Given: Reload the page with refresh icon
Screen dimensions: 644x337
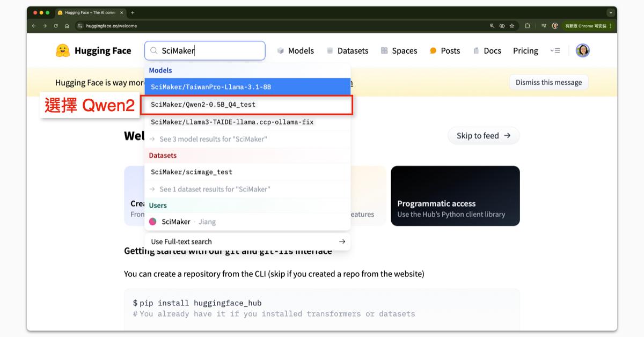Looking at the screenshot, I should click(x=55, y=26).
